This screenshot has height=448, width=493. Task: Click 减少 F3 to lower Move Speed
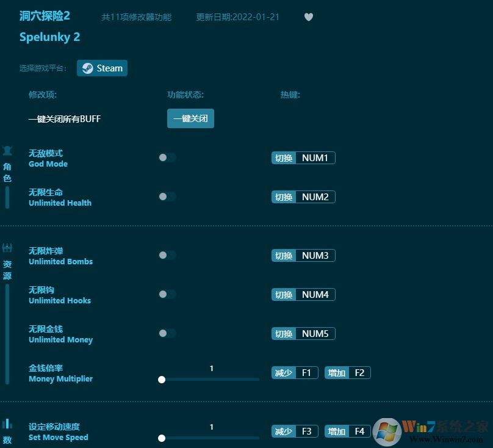click(295, 431)
